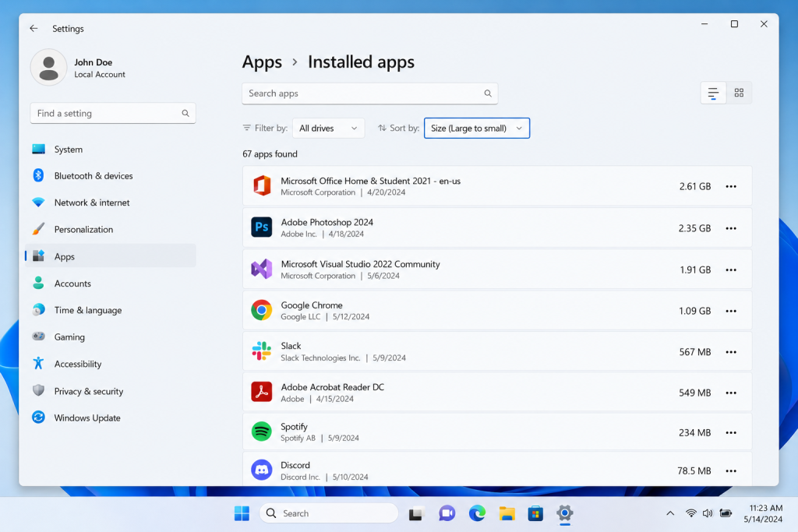Click the Wi-Fi network tray icon
Screen dimensions: 798x532
click(x=690, y=513)
